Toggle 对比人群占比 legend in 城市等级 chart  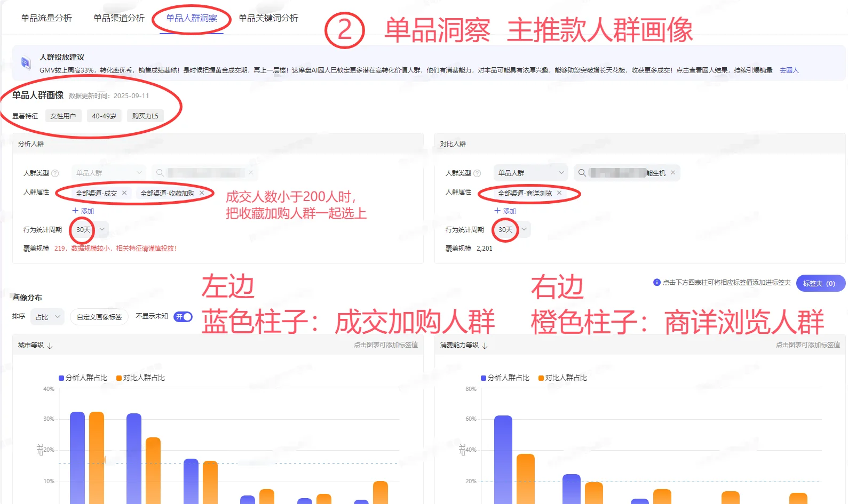point(140,378)
